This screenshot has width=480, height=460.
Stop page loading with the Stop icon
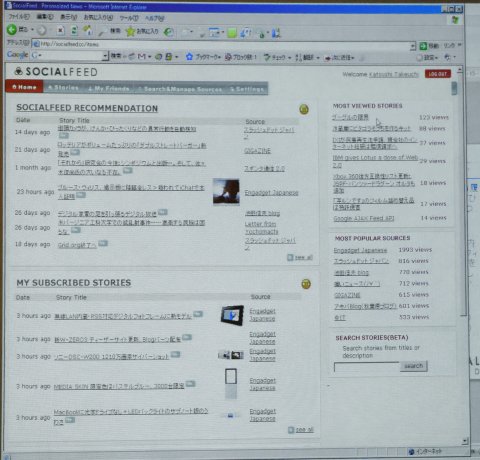coord(60,31)
